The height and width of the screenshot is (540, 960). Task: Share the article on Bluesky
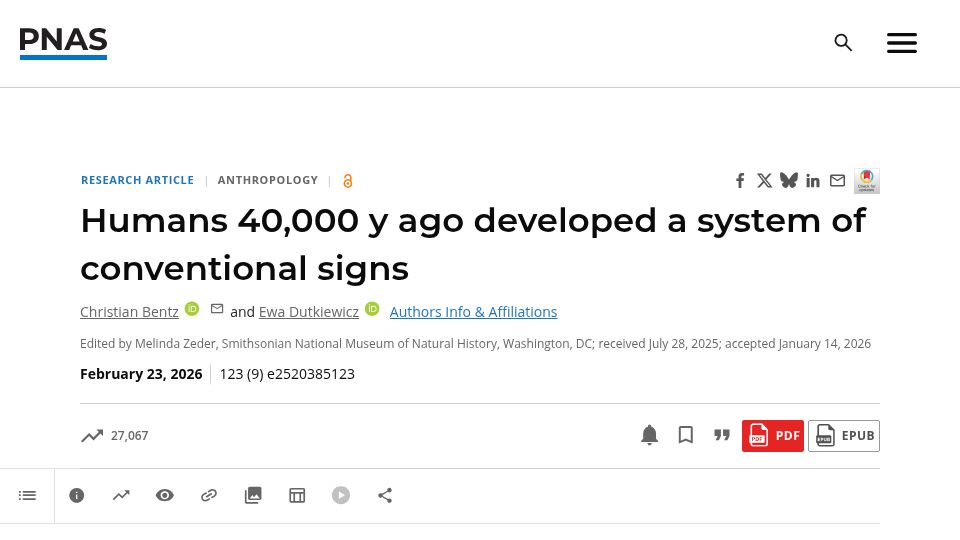(x=789, y=180)
